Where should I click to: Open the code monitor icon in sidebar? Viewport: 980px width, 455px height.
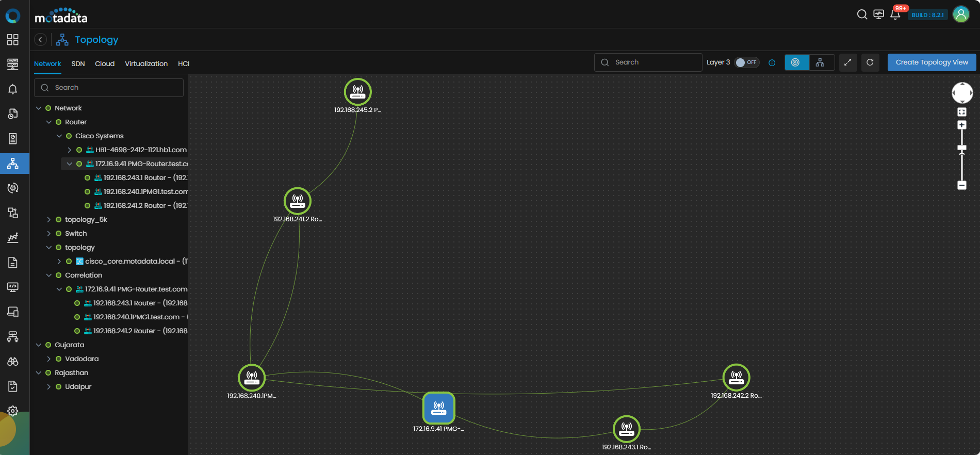[x=13, y=287]
